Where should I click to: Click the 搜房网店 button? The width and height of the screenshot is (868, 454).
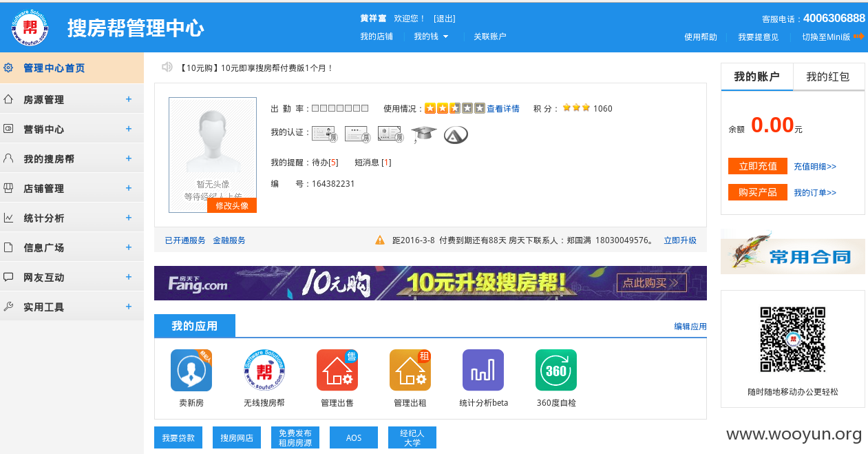coord(237,437)
